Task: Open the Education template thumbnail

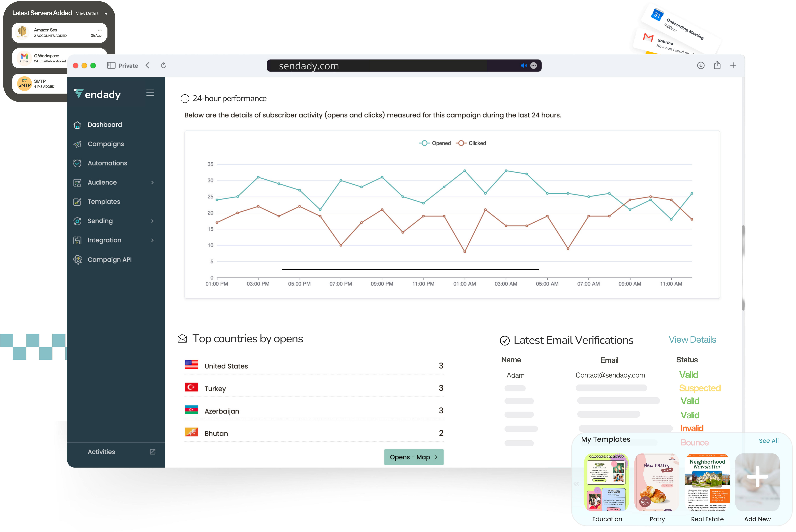Action: [607, 482]
